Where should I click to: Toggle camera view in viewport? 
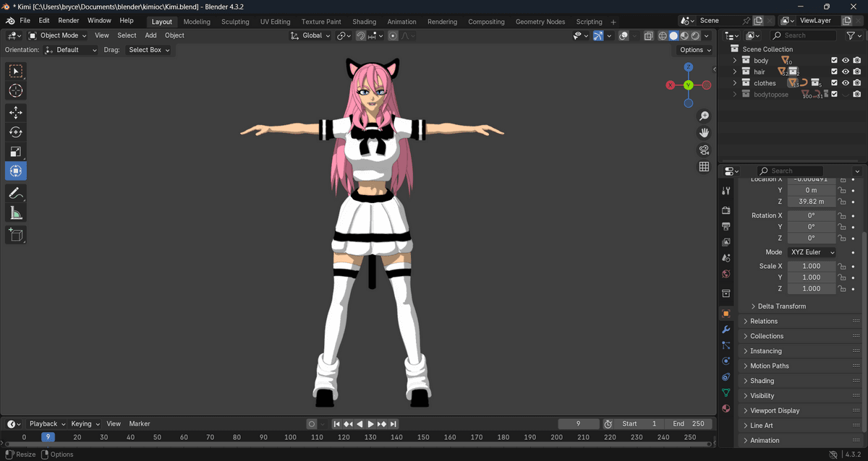[x=704, y=150]
